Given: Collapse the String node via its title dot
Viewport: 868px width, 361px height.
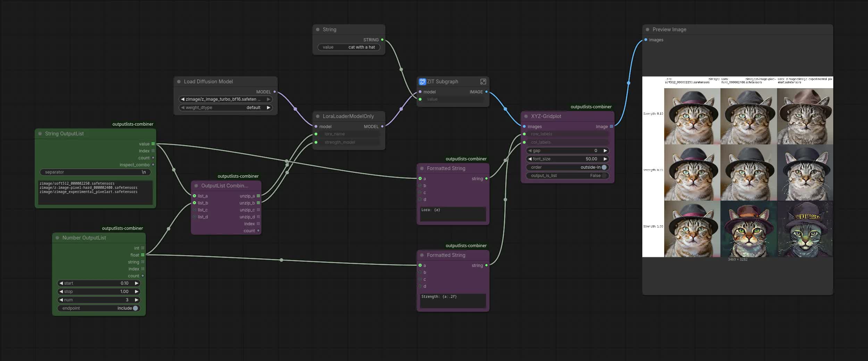Looking at the screenshot, I should 318,30.
